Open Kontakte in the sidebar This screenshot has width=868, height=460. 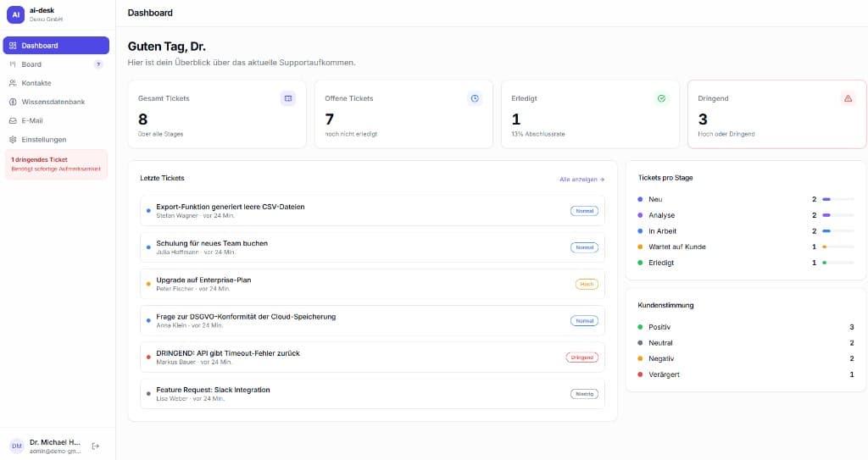36,83
